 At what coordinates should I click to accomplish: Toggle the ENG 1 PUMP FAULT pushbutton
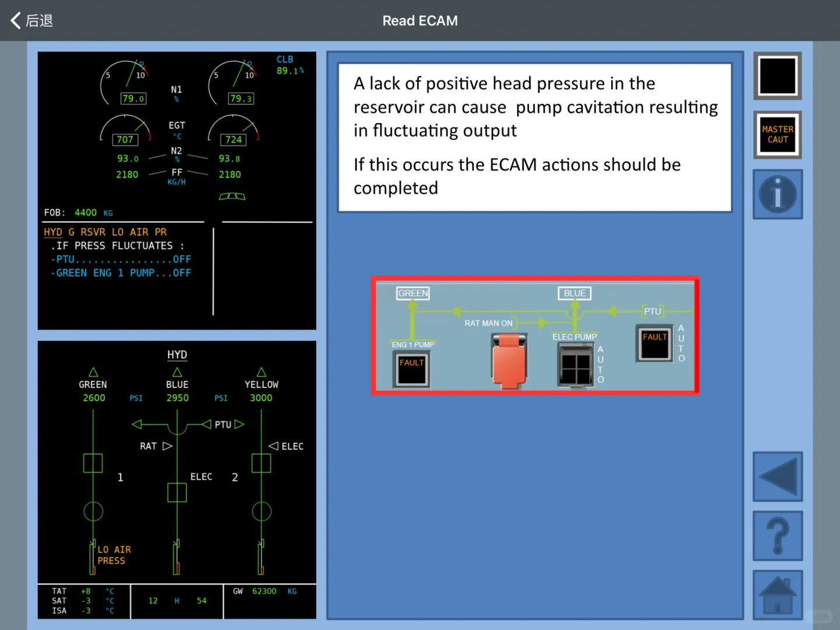coord(412,370)
